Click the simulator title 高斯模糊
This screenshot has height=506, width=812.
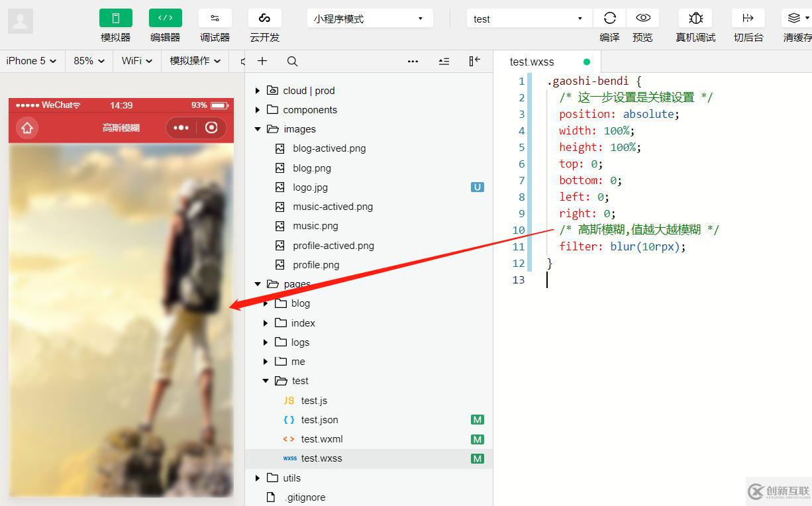pyautogui.click(x=121, y=128)
